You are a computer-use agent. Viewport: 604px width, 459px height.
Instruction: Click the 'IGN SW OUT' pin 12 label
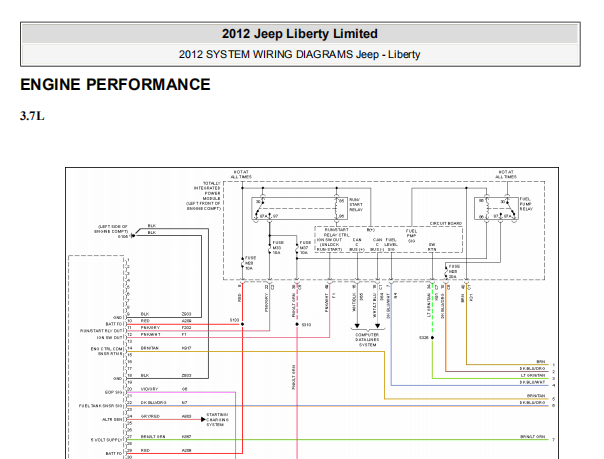(109, 338)
